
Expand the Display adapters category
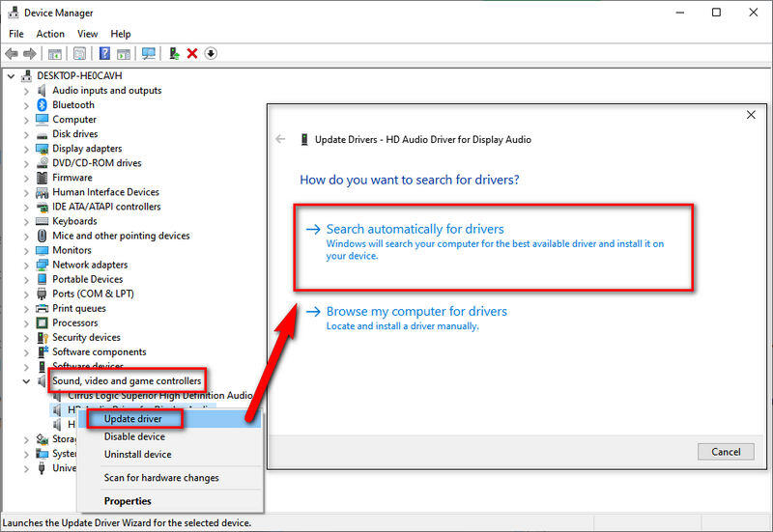(26, 149)
